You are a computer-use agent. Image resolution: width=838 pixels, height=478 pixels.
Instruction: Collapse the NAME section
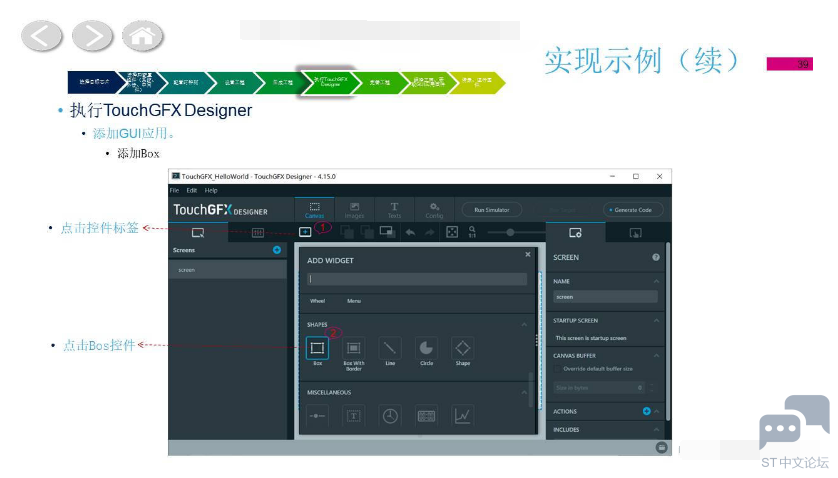656,281
